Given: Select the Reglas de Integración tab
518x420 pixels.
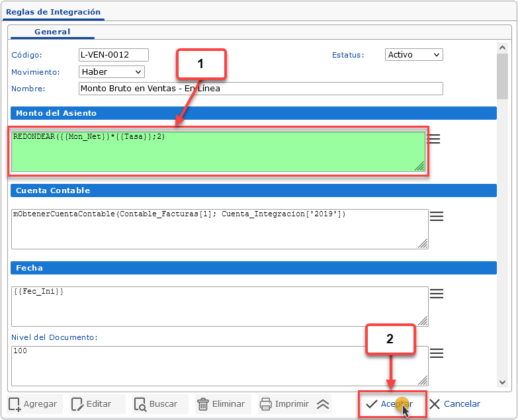Looking at the screenshot, I should click(x=53, y=12).
